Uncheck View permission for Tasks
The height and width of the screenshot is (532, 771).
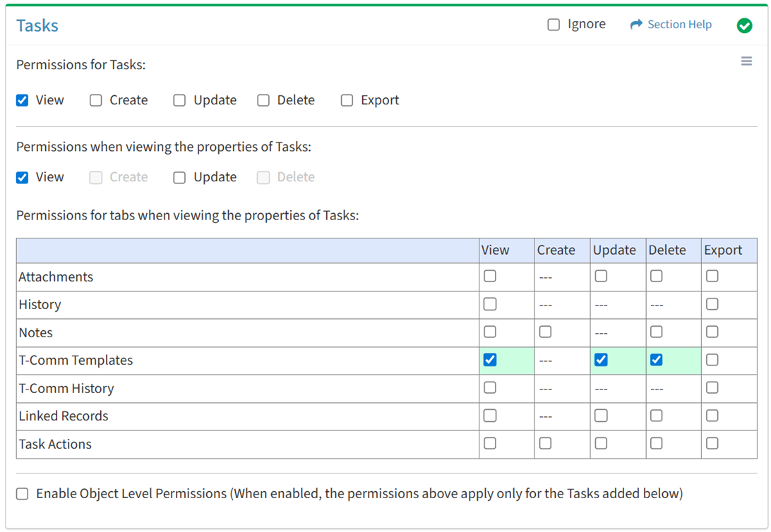(x=23, y=100)
